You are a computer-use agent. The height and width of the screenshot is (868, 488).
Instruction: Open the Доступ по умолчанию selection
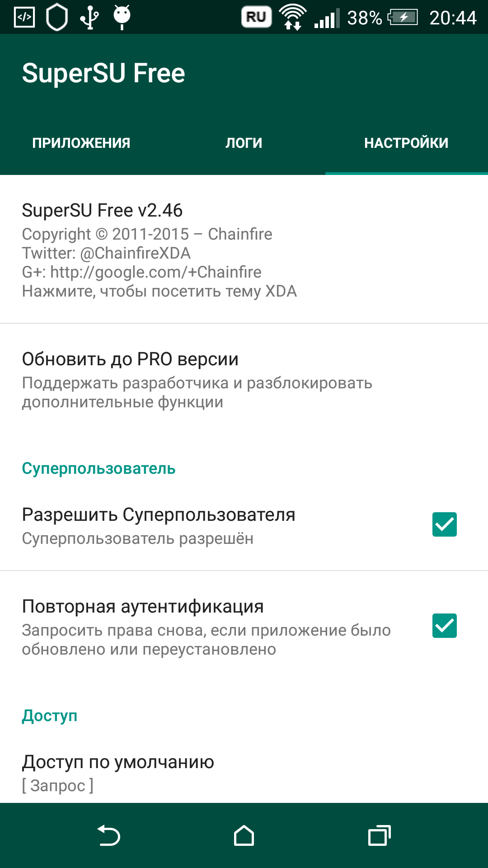tap(118, 773)
